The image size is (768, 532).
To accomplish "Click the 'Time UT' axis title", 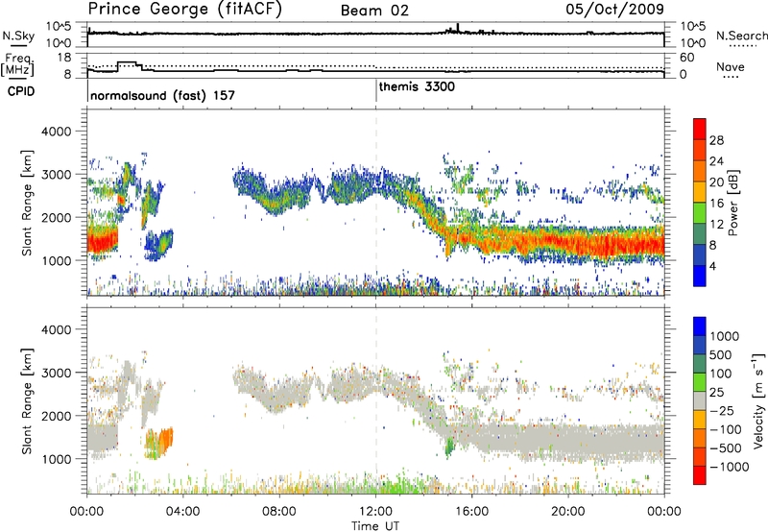I will click(375, 525).
